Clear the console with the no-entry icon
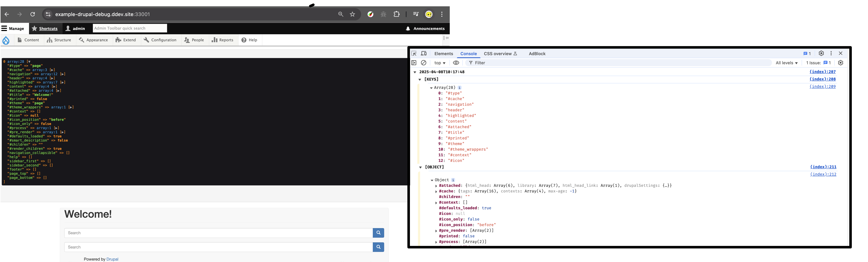This screenshot has width=868, height=262. tap(424, 63)
